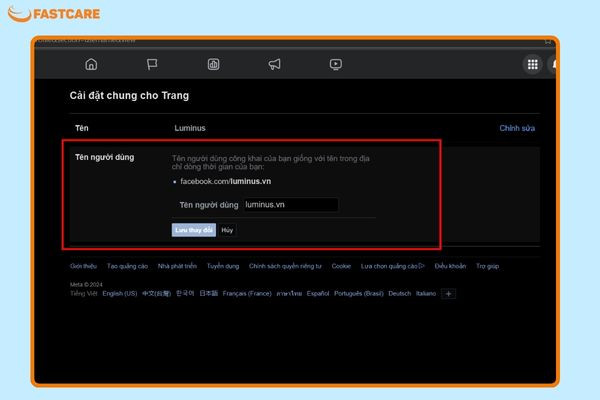
Task: Click the Tiếng Việt language label
Action: (84, 294)
